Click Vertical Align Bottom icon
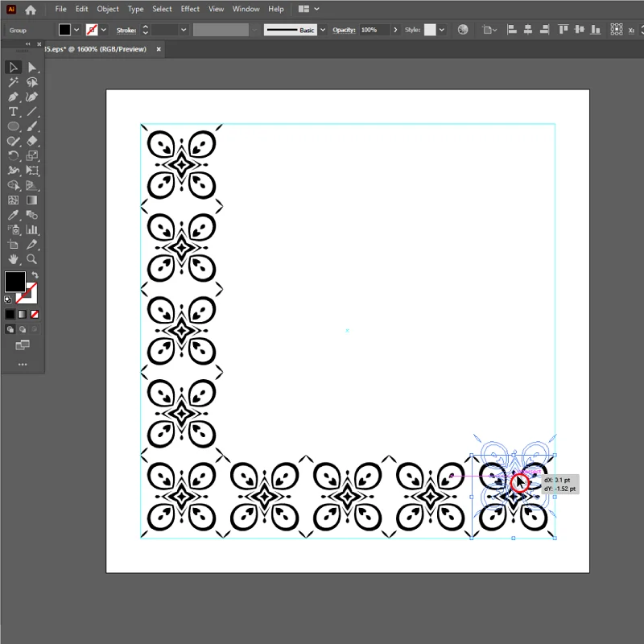The width and height of the screenshot is (644, 644). coord(596,30)
